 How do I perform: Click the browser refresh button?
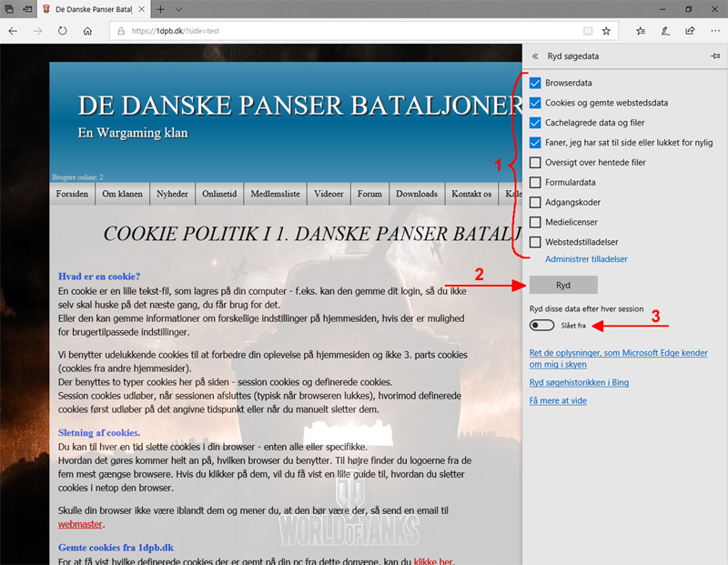[x=62, y=30]
